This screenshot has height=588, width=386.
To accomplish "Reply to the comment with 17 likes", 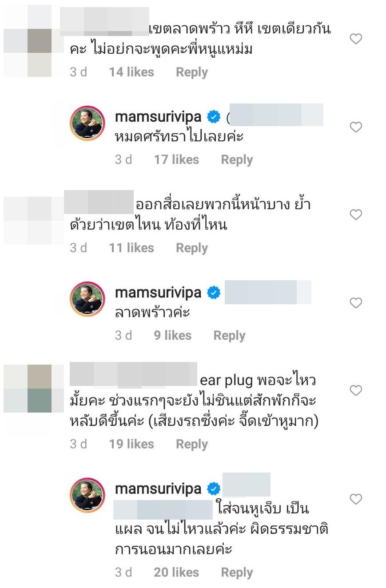I will [237, 160].
